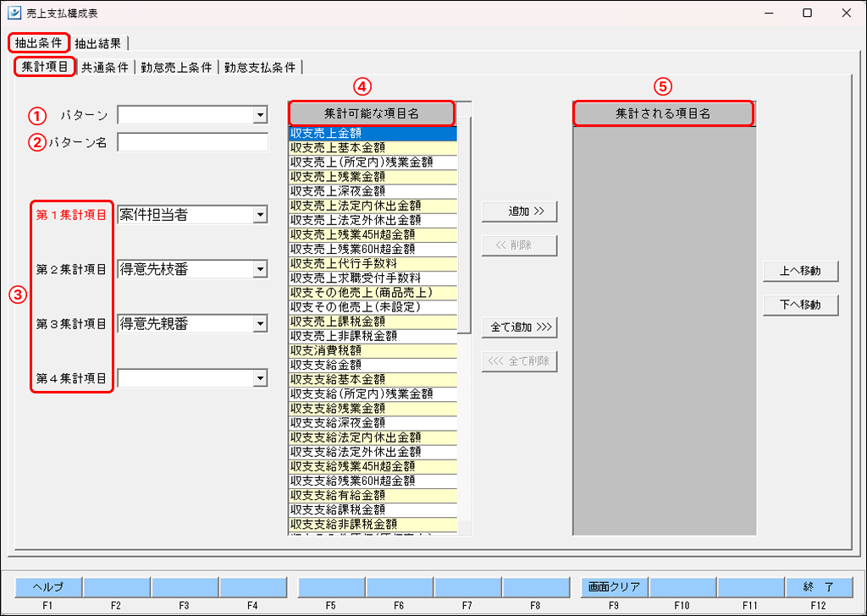Screen dimensions: 867x616
Task: Select 収支支給法定内休出金額 row
Action: coord(373,437)
